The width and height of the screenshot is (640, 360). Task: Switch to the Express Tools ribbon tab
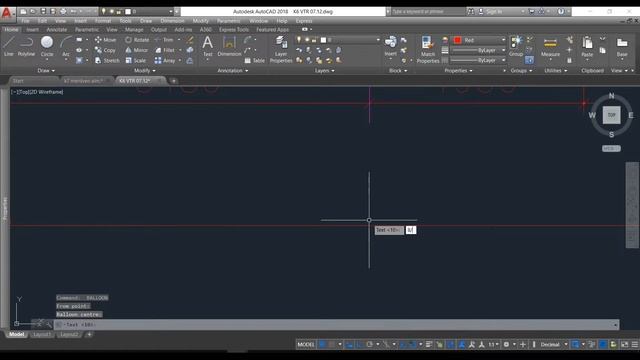point(233,29)
